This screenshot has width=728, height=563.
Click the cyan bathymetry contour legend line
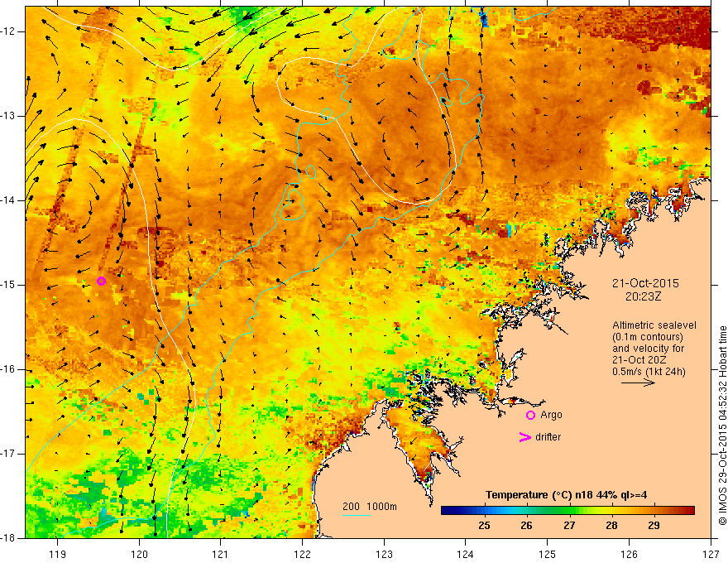[356, 515]
